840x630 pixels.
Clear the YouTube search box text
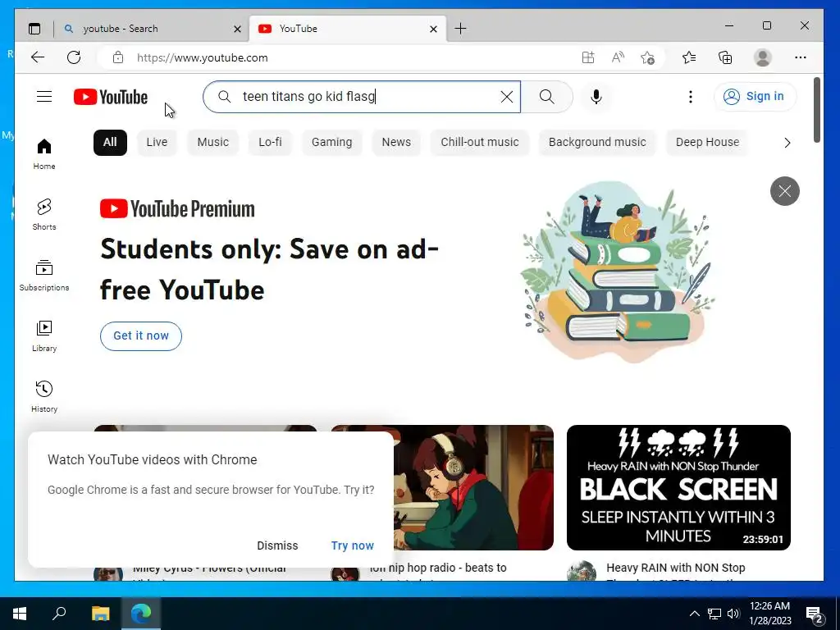(x=506, y=97)
